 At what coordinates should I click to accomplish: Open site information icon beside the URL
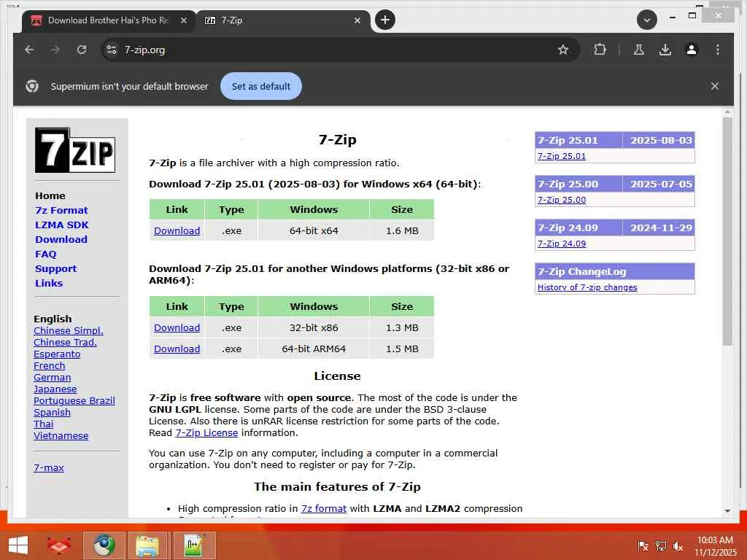point(112,50)
